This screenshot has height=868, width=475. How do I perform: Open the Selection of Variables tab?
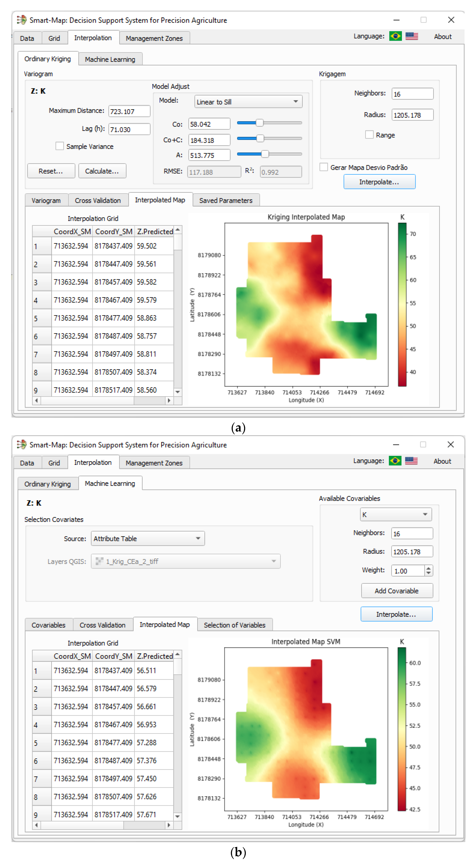point(234,625)
